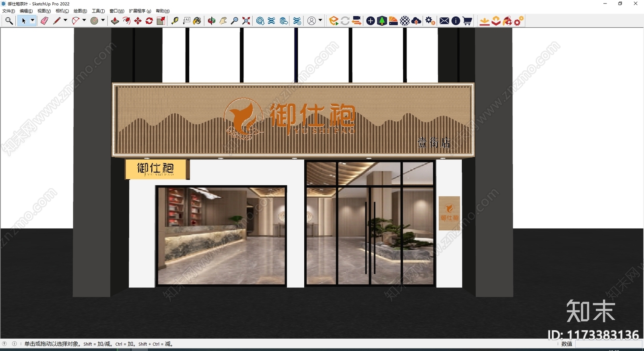Open the 窗口(W) menu
This screenshot has height=351, width=644.
[x=117, y=11]
